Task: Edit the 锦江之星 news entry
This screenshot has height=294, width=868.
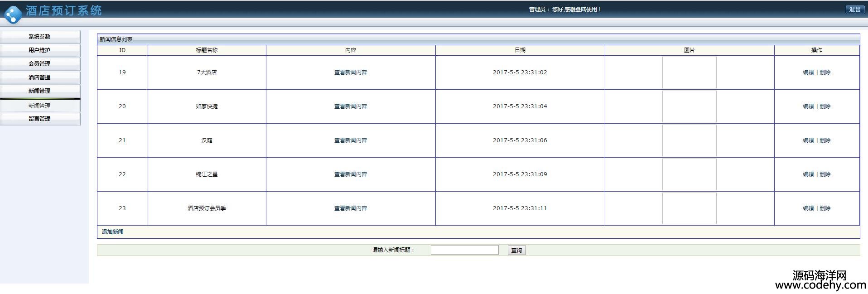Action: pos(808,174)
